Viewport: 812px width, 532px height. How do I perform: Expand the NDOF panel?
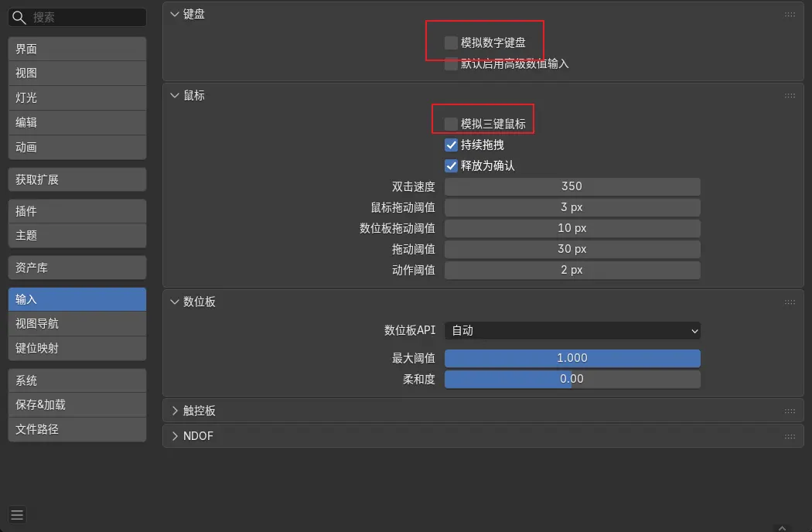tap(175, 436)
